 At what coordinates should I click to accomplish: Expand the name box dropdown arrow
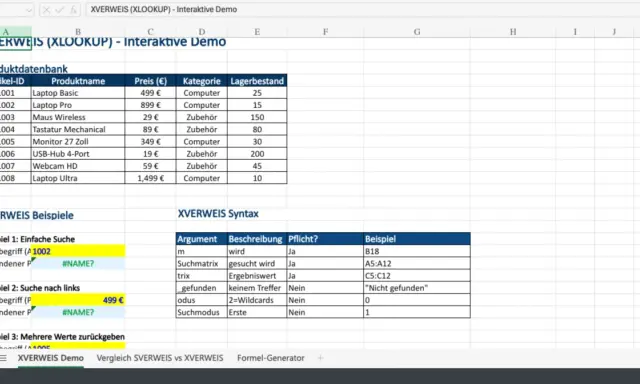coord(29,10)
